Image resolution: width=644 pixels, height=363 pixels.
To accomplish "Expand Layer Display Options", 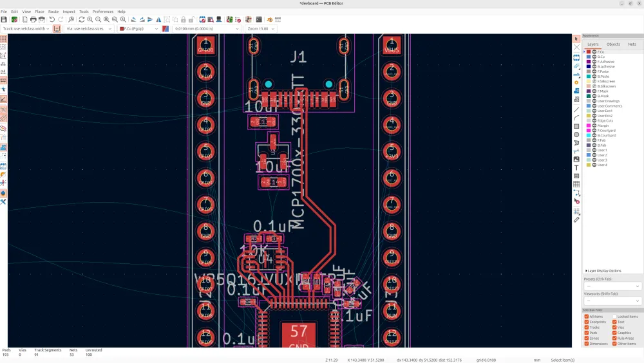I will tap(603, 271).
